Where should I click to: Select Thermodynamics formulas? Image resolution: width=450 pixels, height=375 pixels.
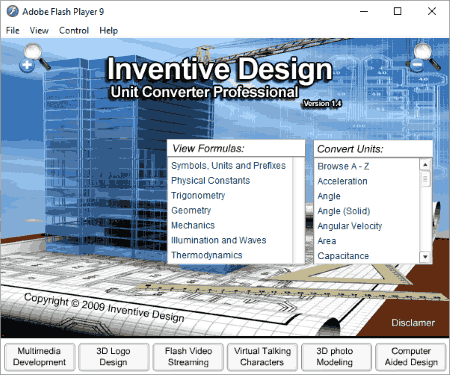[x=206, y=255]
